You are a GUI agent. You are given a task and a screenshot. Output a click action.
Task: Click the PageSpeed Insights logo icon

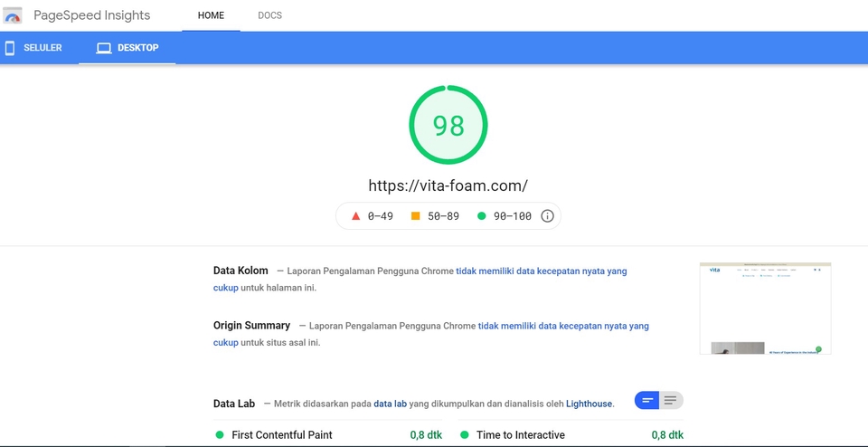[13, 15]
